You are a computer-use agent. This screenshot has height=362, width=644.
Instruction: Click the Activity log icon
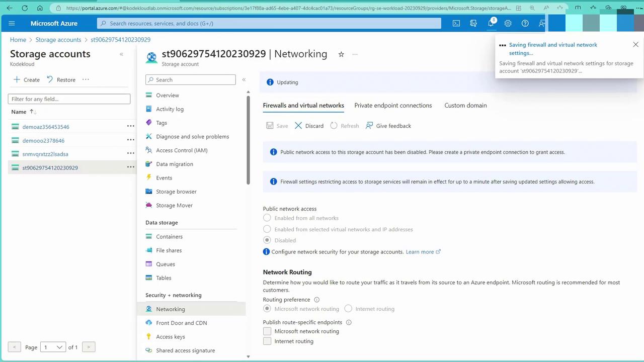pyautogui.click(x=149, y=109)
